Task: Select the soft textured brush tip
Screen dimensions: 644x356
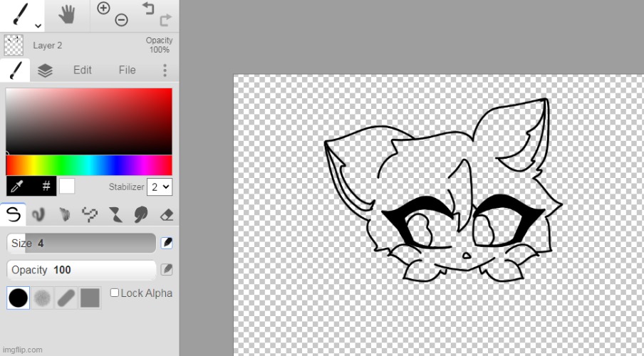Action: [x=42, y=298]
